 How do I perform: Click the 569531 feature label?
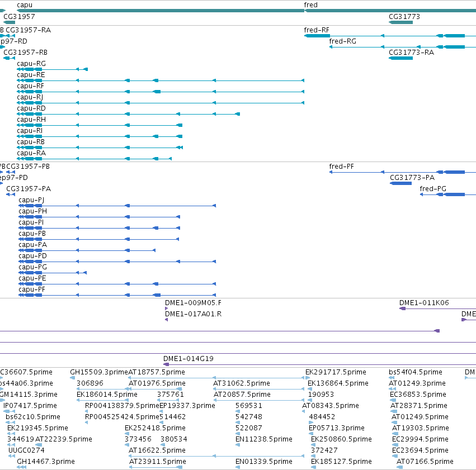[x=248, y=406]
